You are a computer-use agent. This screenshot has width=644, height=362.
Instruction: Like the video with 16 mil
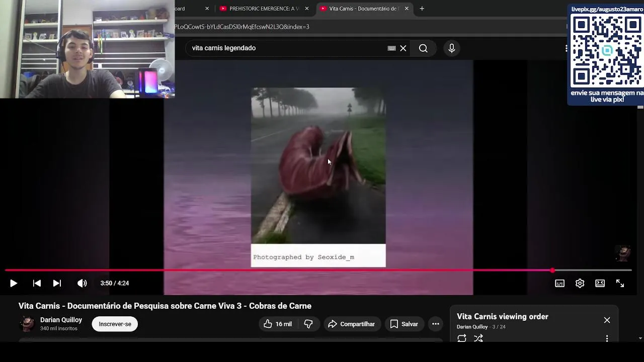[277, 324]
